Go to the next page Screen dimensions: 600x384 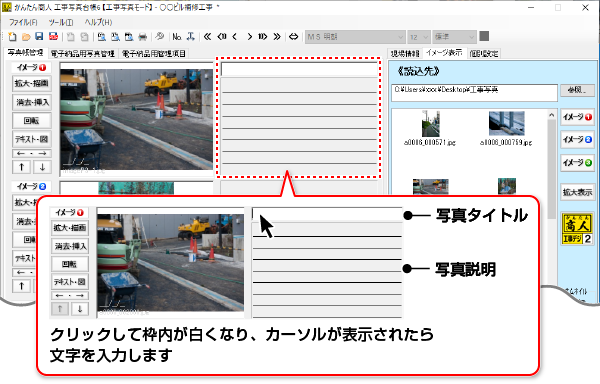tap(249, 37)
